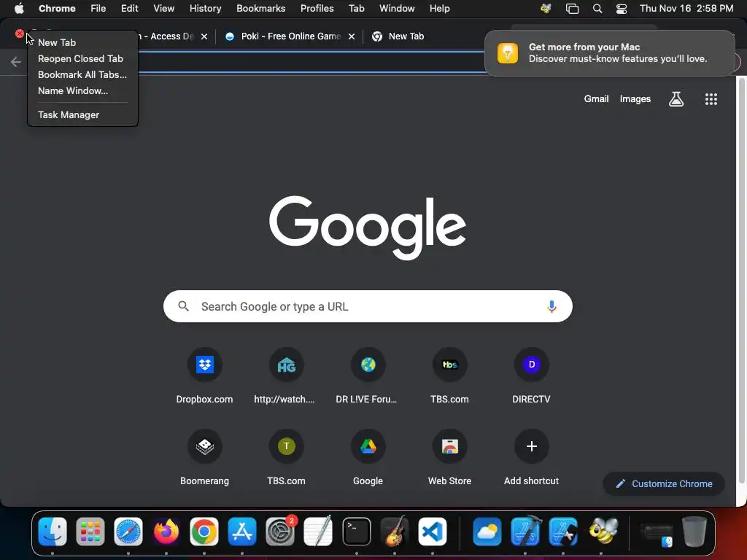Open Control Center in menu bar
The width and height of the screenshot is (747, 560).
(622, 9)
